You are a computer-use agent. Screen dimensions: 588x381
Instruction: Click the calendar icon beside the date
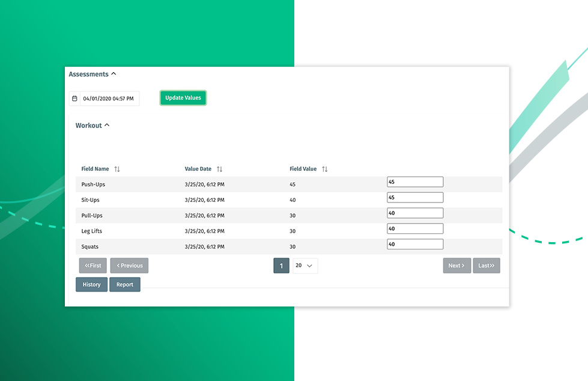click(x=74, y=99)
